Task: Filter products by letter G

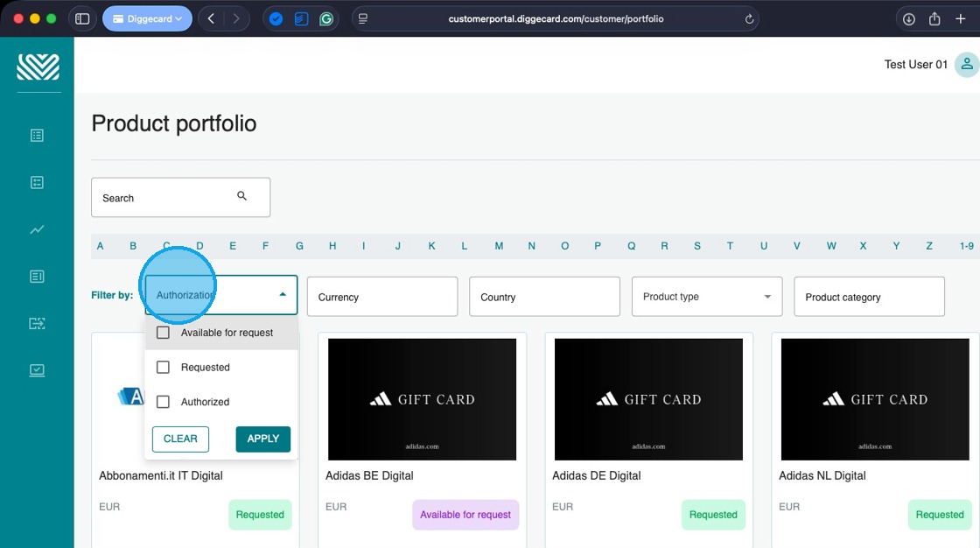Action: click(x=299, y=246)
